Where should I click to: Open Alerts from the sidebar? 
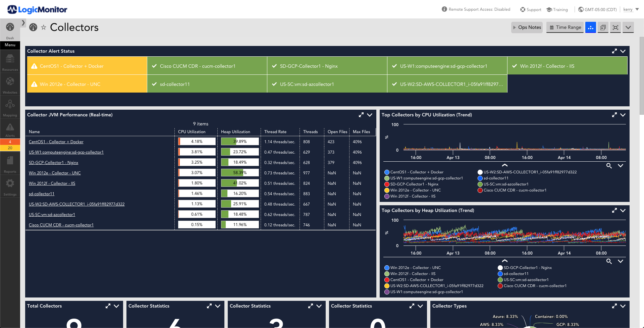[10, 130]
